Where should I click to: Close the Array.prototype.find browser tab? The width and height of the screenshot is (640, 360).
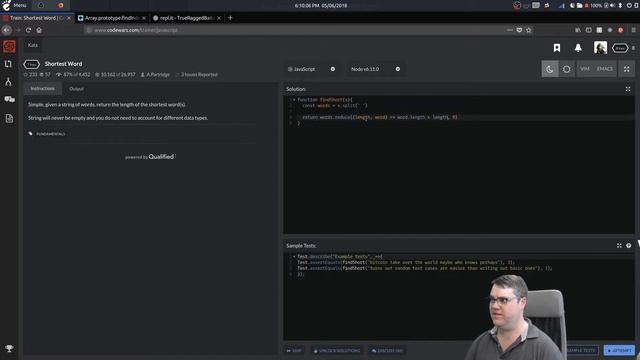(x=144, y=18)
